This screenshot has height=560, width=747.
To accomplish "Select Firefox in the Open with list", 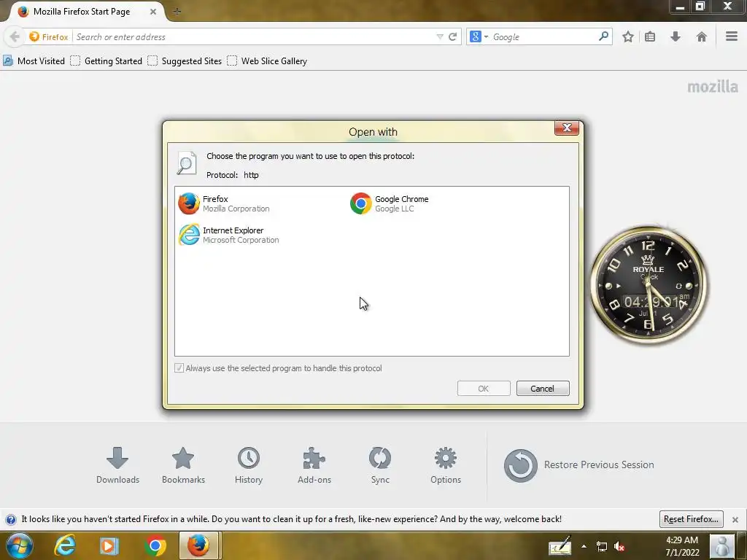I will pyautogui.click(x=224, y=204).
